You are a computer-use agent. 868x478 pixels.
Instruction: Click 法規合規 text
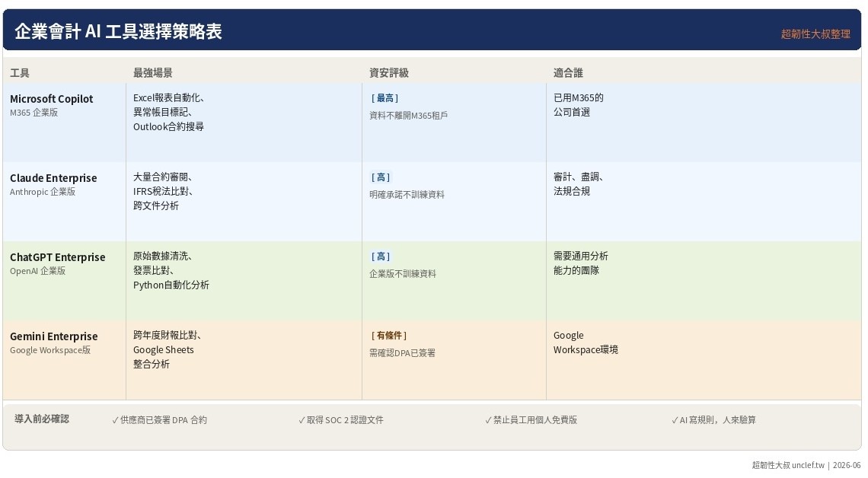[x=572, y=191]
